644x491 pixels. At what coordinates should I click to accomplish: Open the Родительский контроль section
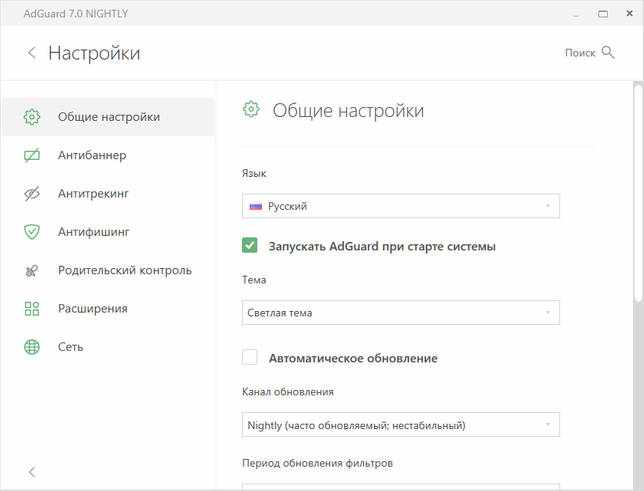(x=108, y=270)
